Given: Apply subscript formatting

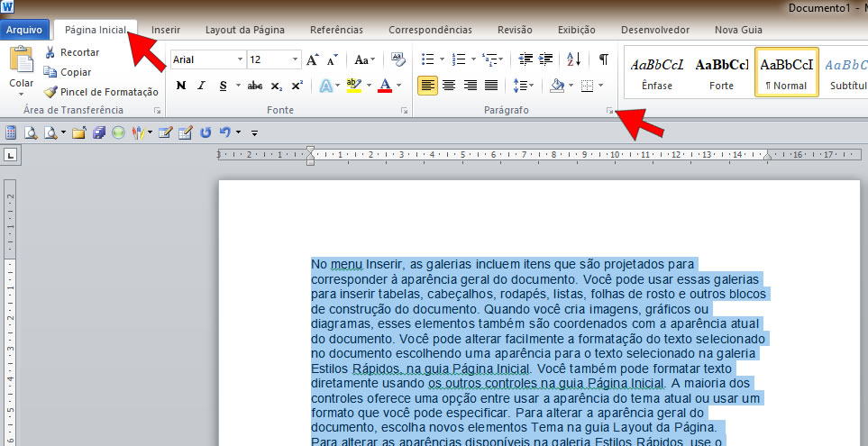Looking at the screenshot, I should 276,86.
